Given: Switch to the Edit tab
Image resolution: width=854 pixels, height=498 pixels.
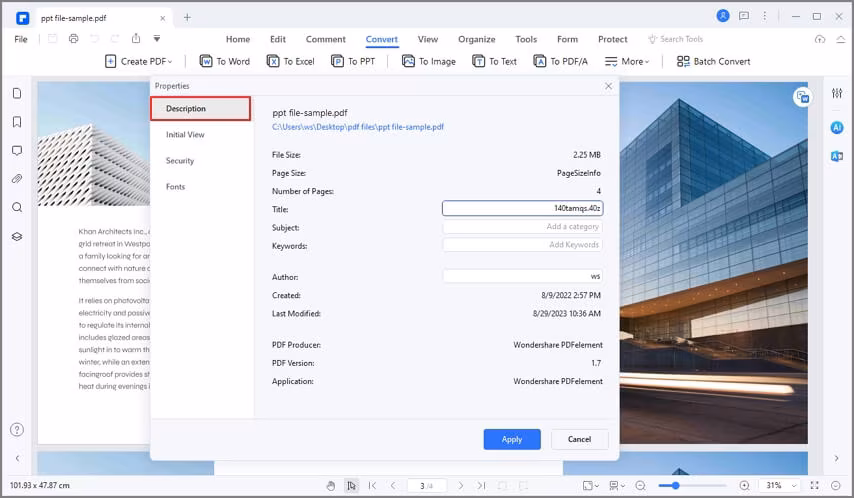Looking at the screenshot, I should 278,39.
